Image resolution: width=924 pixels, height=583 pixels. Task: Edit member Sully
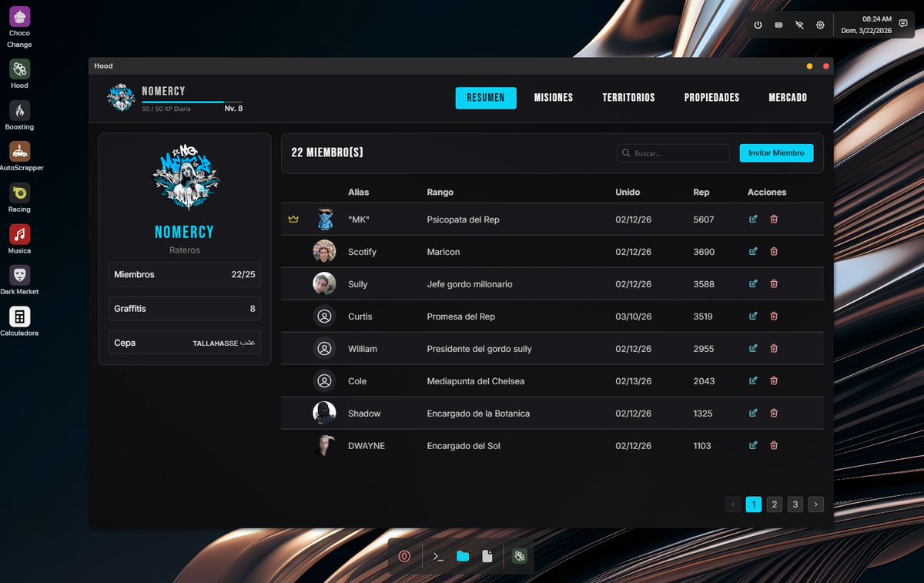(x=753, y=284)
